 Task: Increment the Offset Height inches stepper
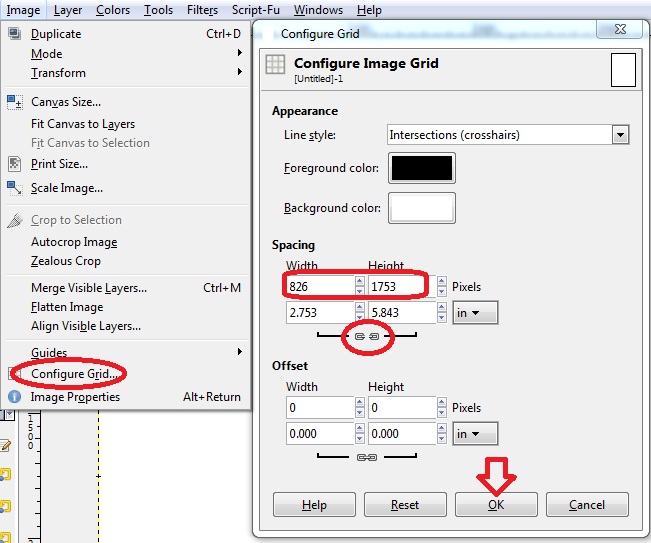pos(442,428)
